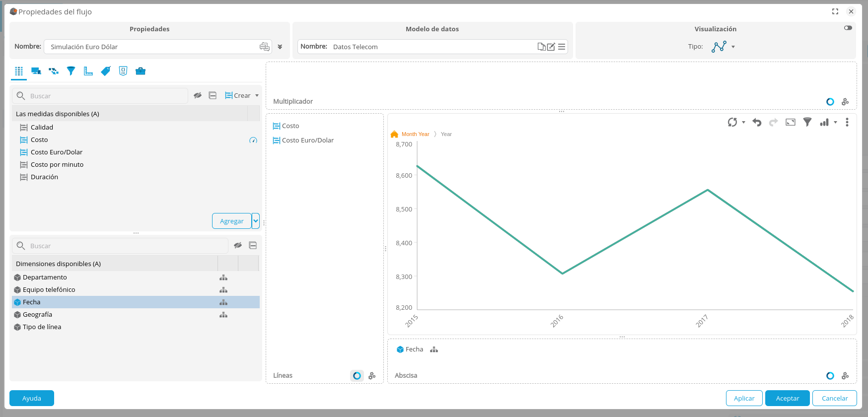Open the filter tab with the funnel icon
This screenshot has height=417, width=868.
[x=71, y=71]
